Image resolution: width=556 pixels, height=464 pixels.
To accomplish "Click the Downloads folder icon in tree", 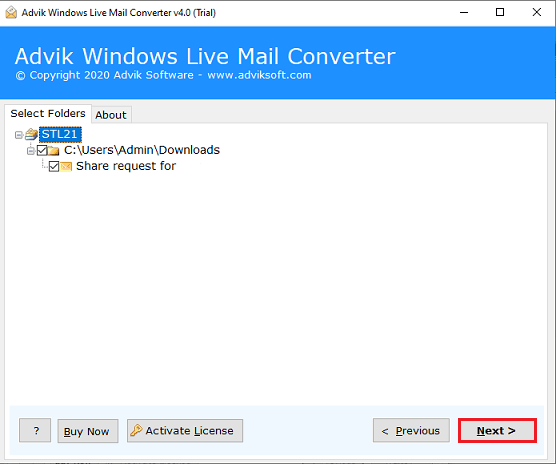I will (53, 151).
